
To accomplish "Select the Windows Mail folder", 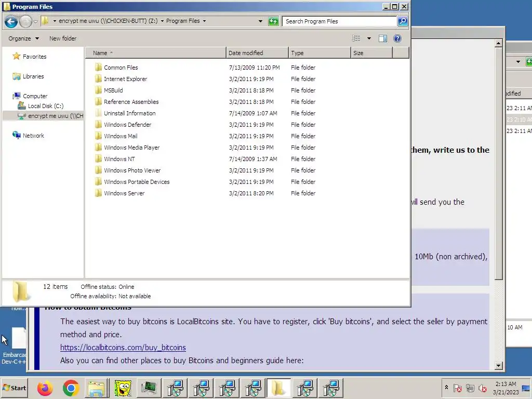I will (121, 136).
